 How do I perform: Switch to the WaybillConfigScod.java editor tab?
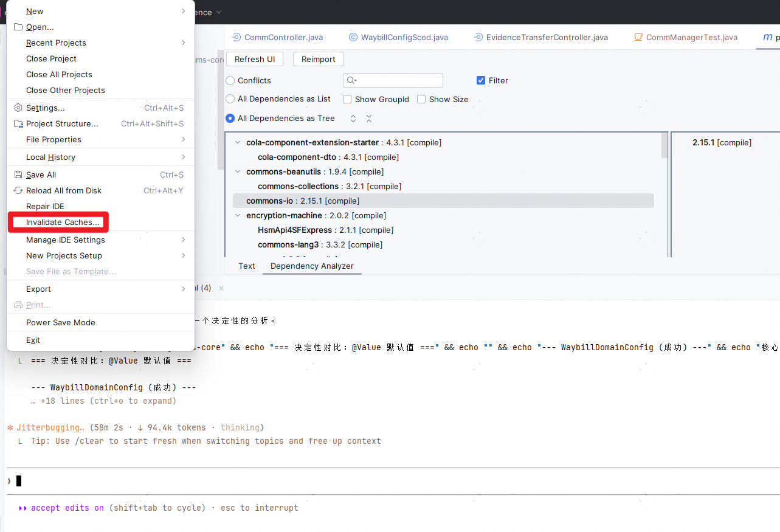click(x=399, y=37)
